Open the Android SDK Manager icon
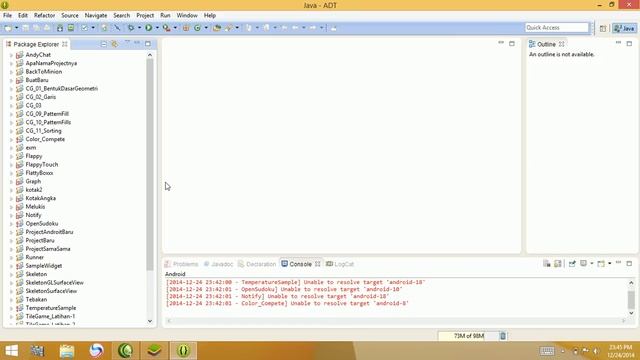 pyautogui.click(x=60, y=28)
